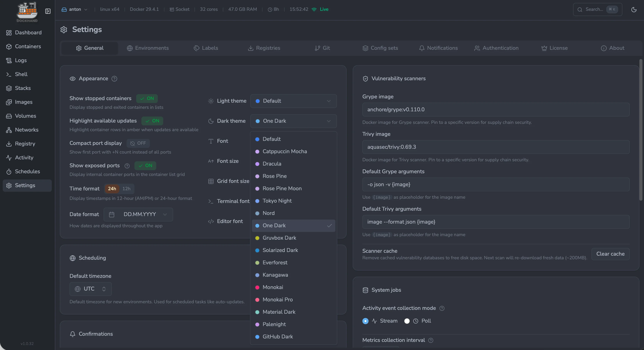Click the Vulnerability scanners shield icon
Viewport: 644px width, 350px height.
pos(365,79)
